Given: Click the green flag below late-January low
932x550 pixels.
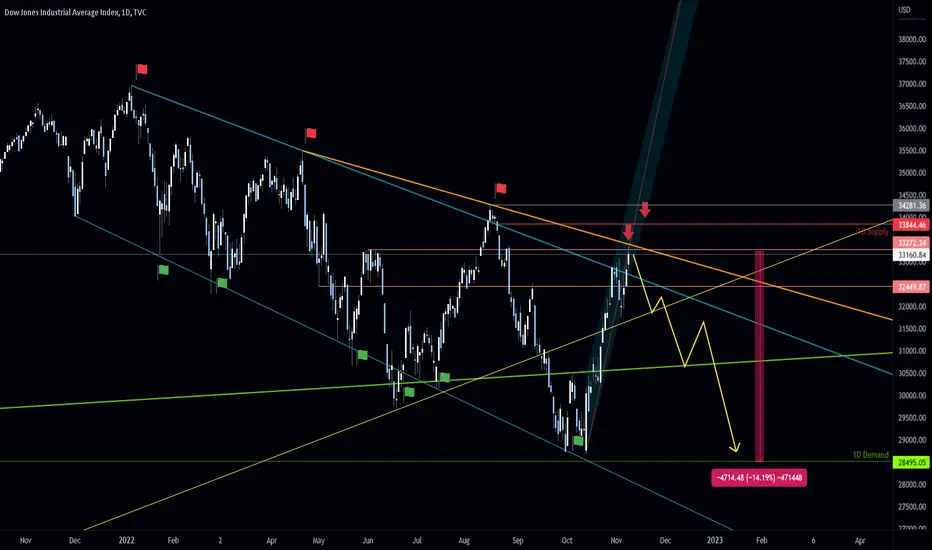Looking at the screenshot, I should tap(163, 271).
